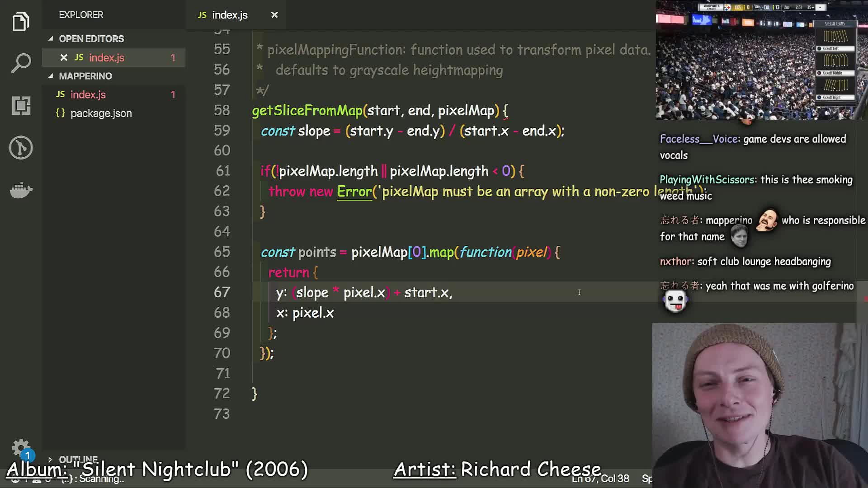Click the EXPLORER panel title
Screen dimensions: 868x488
point(81,15)
